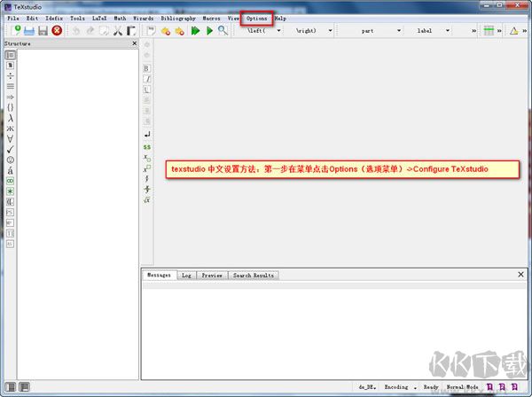The width and height of the screenshot is (532, 397).
Task: Switch to the Log tab
Action: tap(186, 276)
